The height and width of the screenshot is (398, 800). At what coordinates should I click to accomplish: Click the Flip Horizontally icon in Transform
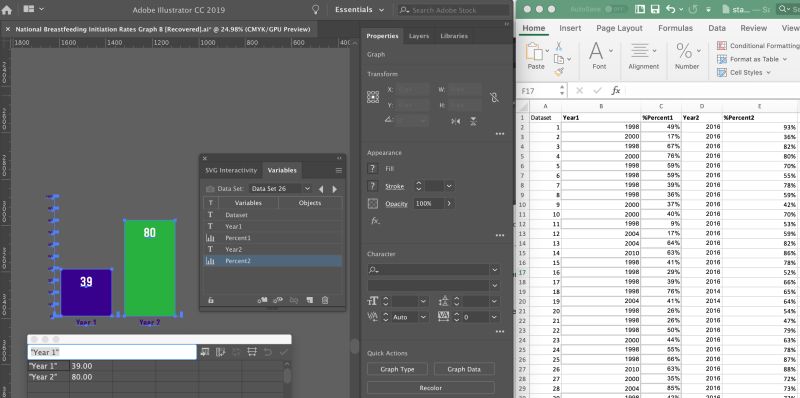(x=456, y=121)
